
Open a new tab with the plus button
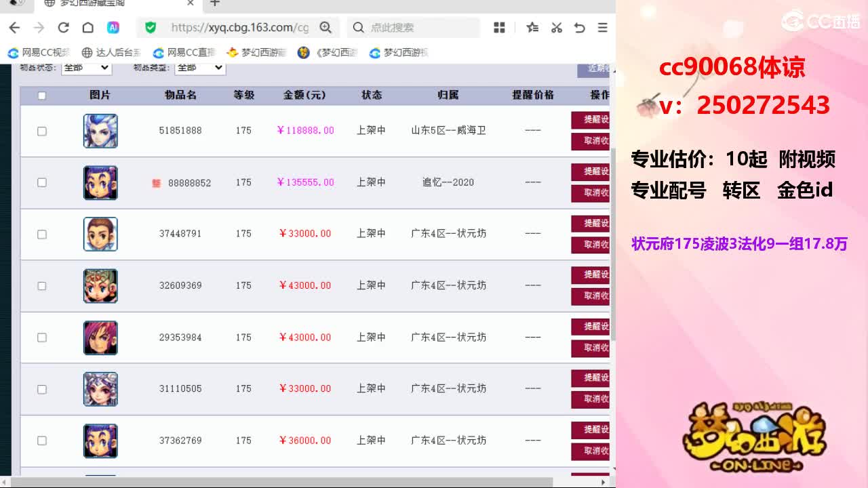[215, 3]
